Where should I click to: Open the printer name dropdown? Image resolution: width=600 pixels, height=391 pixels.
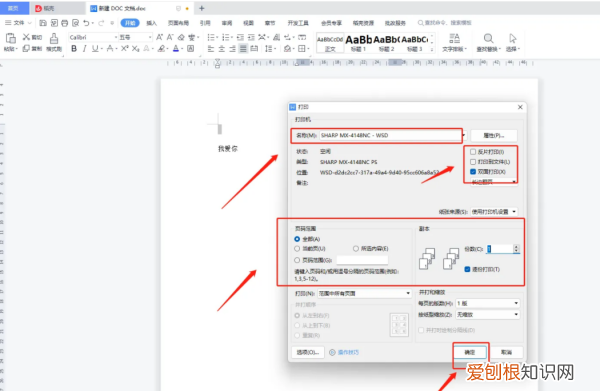point(464,135)
